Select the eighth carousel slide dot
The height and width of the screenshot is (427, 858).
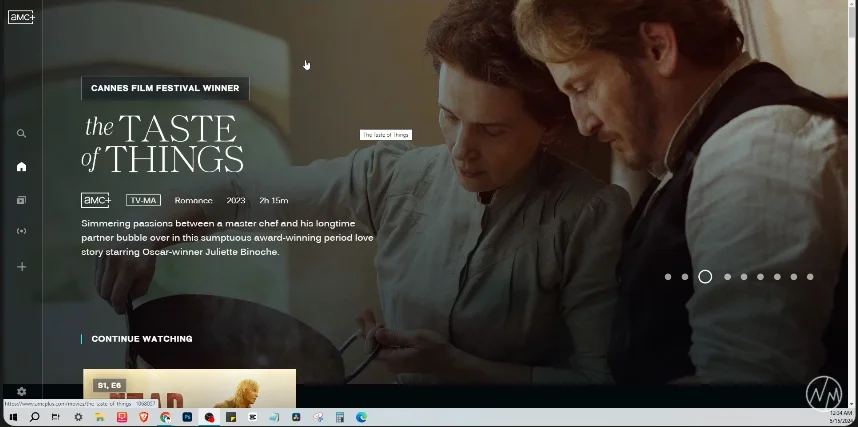(x=793, y=277)
